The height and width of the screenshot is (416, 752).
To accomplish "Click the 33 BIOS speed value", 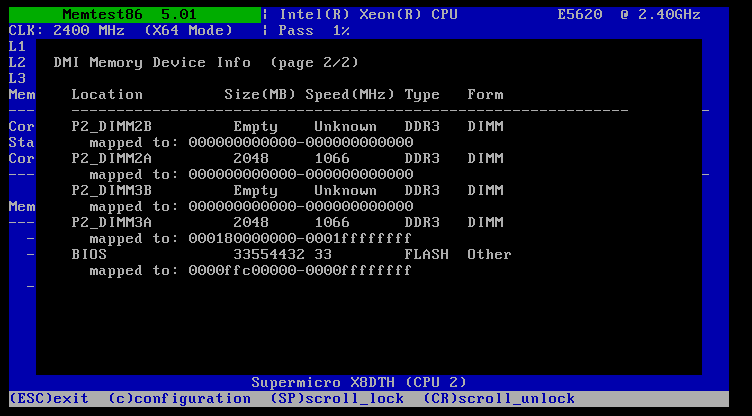I will point(323,255).
